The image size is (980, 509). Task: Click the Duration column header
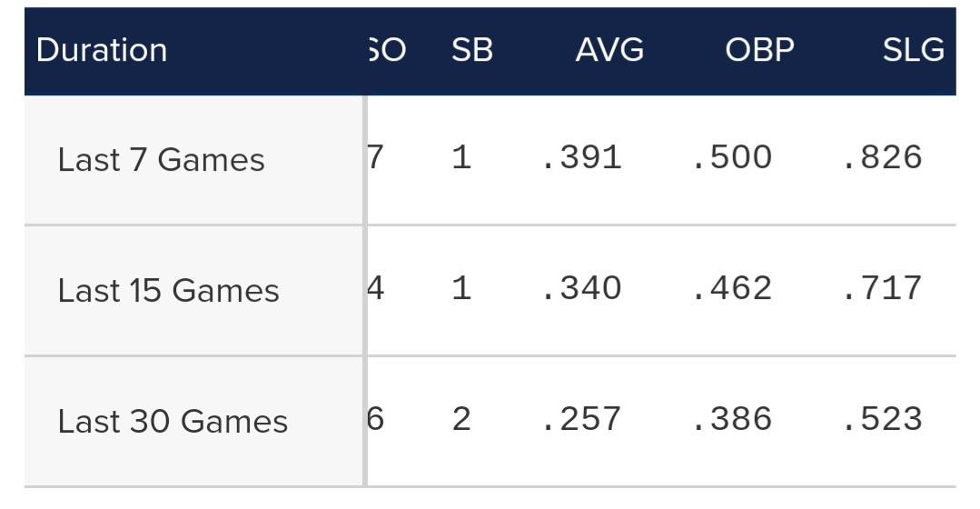click(x=102, y=50)
